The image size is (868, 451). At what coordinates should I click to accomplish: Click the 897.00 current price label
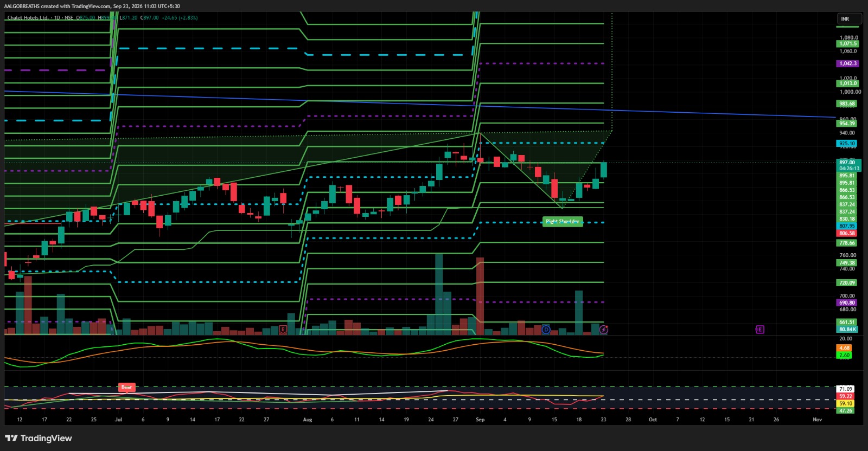pos(848,162)
